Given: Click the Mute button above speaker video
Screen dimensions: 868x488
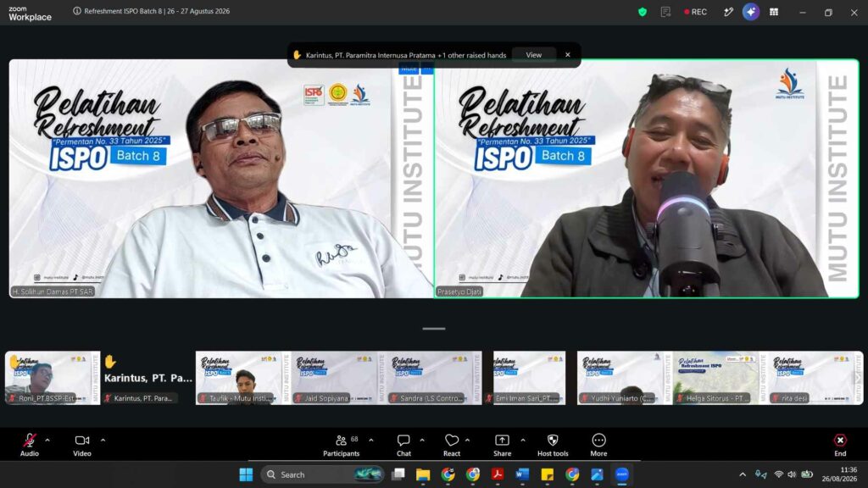Looking at the screenshot, I should [x=409, y=69].
